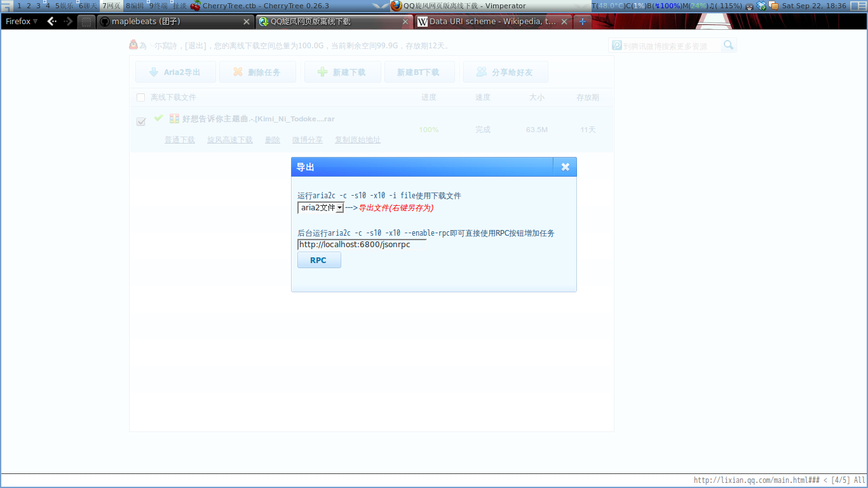Open the Firefox application menu
This screenshot has width=868, height=488.
[x=22, y=22]
